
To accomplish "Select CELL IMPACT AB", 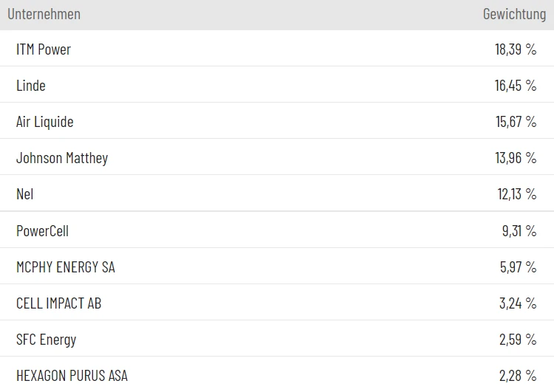I will click(x=59, y=303).
